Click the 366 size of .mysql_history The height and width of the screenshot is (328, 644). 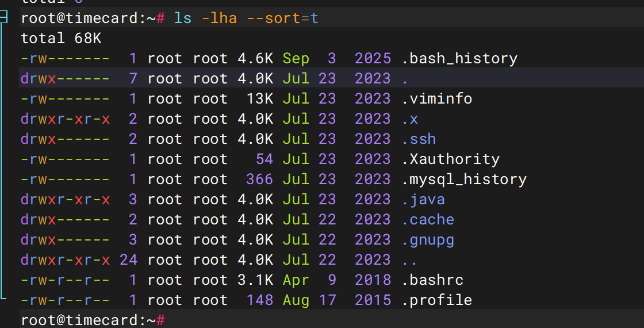point(259,179)
